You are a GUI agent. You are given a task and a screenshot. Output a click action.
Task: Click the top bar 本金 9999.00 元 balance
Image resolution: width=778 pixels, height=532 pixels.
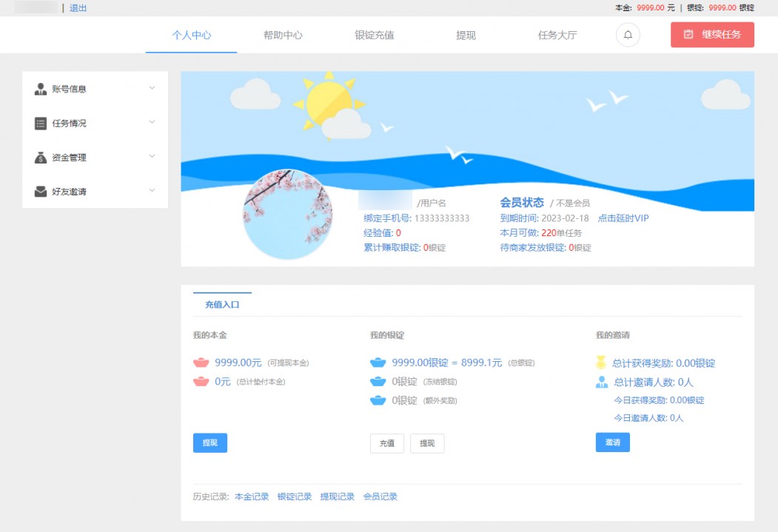pyautogui.click(x=645, y=8)
